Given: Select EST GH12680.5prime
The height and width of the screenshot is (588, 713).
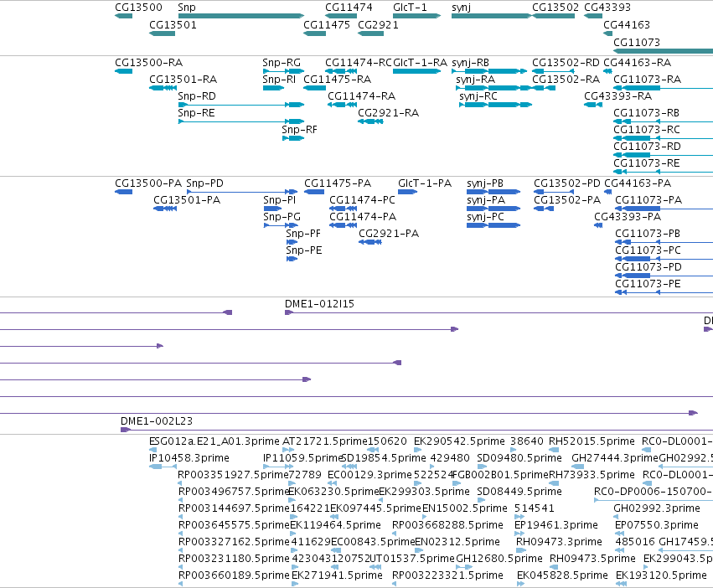Looking at the screenshot, I should (x=464, y=567).
